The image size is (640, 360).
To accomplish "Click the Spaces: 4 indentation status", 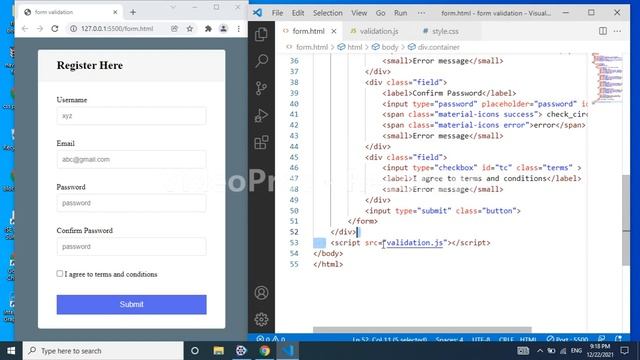I will tap(449, 339).
